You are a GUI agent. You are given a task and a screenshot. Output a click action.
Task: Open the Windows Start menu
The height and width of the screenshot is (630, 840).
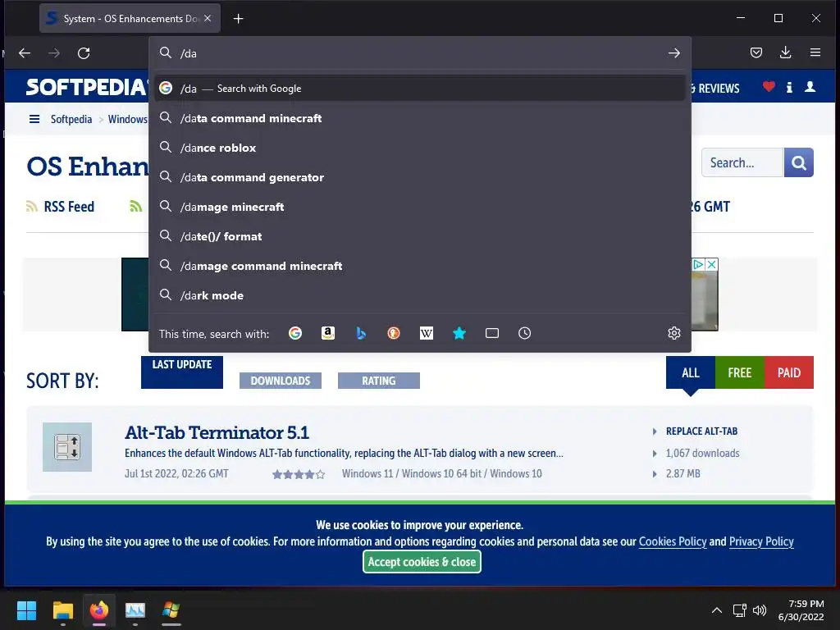click(x=26, y=610)
